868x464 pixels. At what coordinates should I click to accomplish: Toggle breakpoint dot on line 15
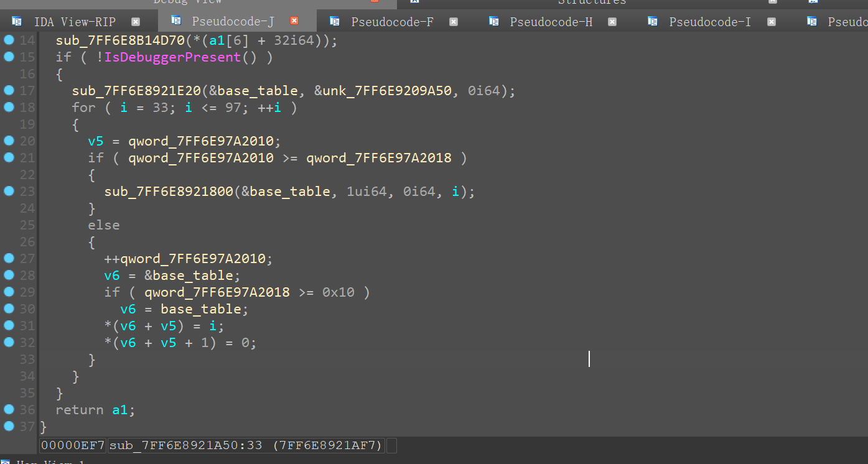9,57
